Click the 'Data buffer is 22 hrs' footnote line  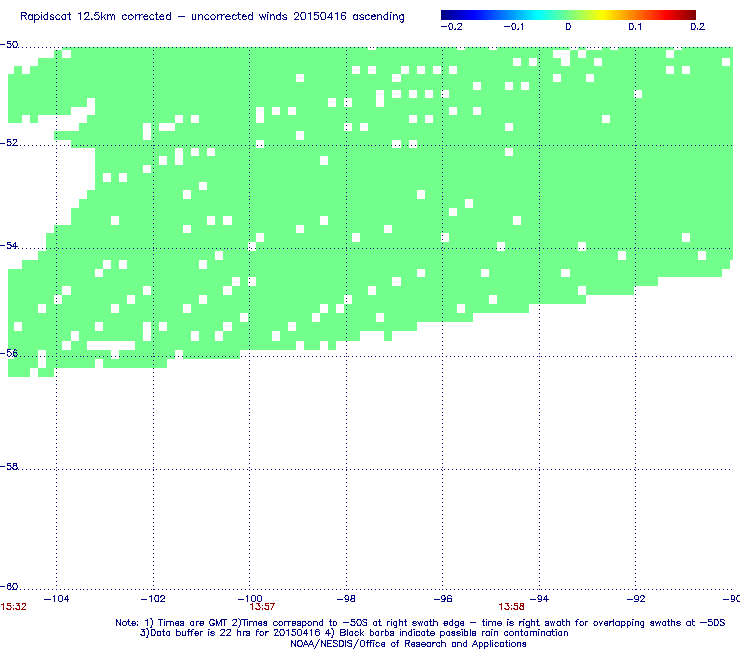pyautogui.click(x=354, y=633)
